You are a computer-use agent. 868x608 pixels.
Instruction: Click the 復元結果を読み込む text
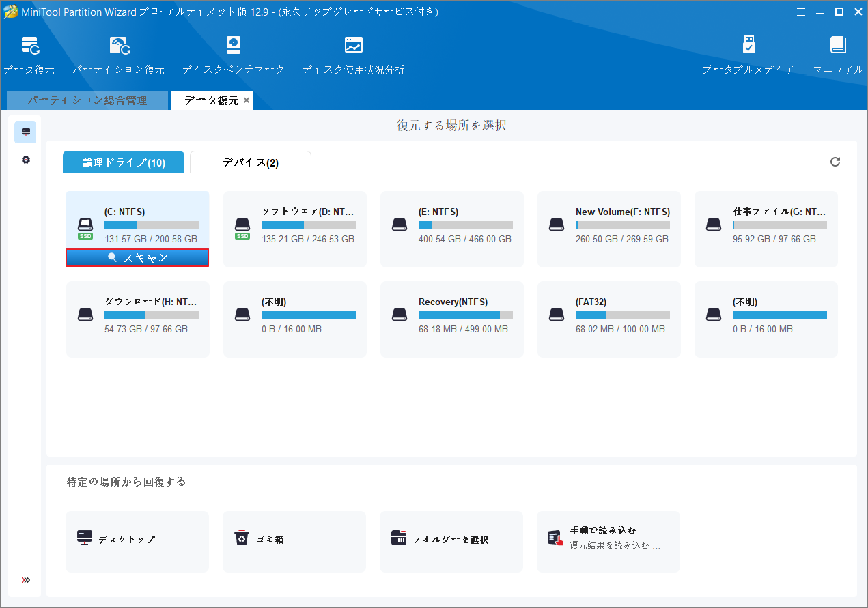click(x=615, y=546)
